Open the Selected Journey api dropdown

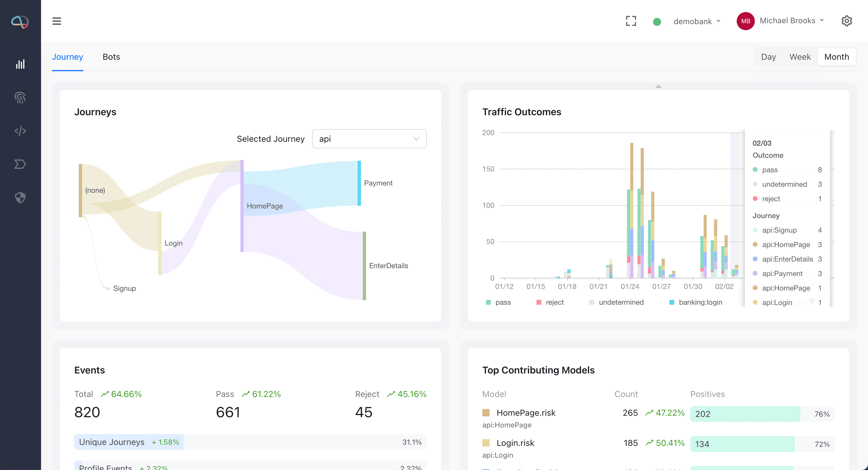pos(369,139)
